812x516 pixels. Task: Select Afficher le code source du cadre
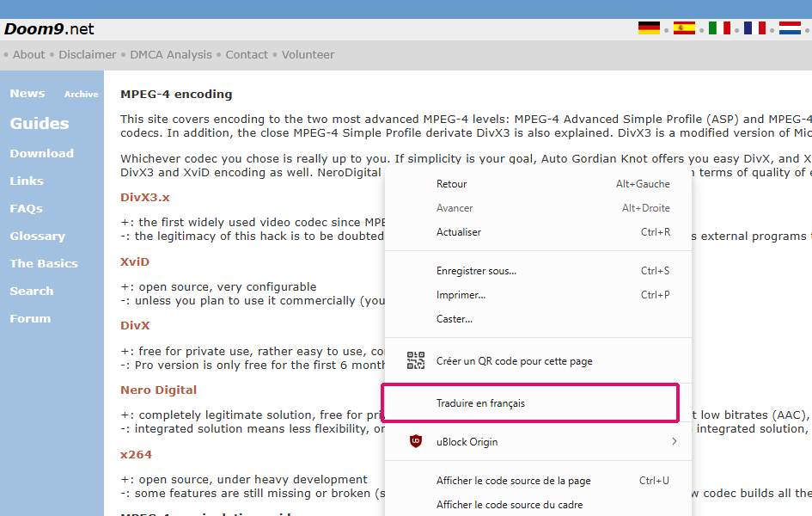pyautogui.click(x=538, y=505)
